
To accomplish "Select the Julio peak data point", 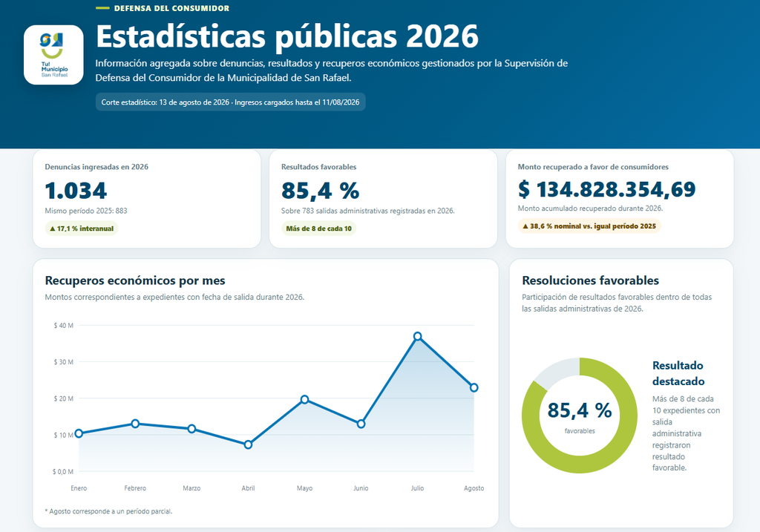I will (x=417, y=336).
